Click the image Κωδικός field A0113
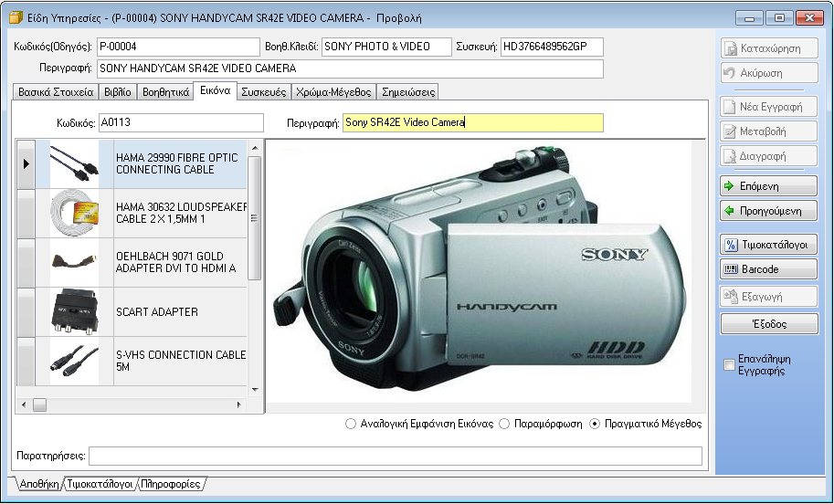This screenshot has width=834, height=504. coord(181,123)
